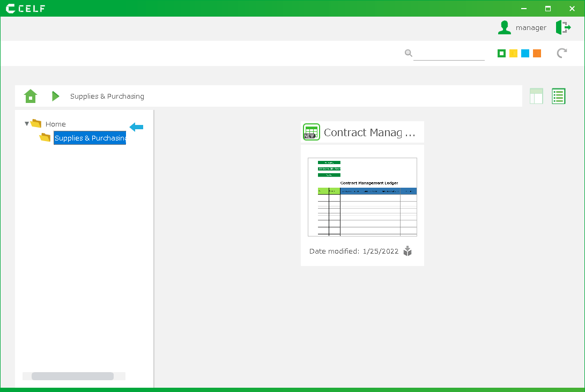Collapse the Home folder tree node
Screen dimensions: 585x392
[x=27, y=124]
